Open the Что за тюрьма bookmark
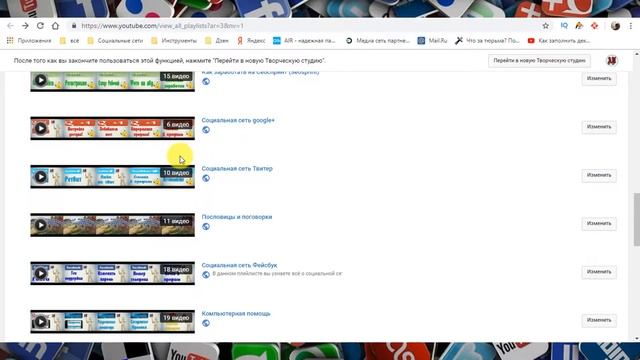The width and height of the screenshot is (640, 360). tap(487, 40)
